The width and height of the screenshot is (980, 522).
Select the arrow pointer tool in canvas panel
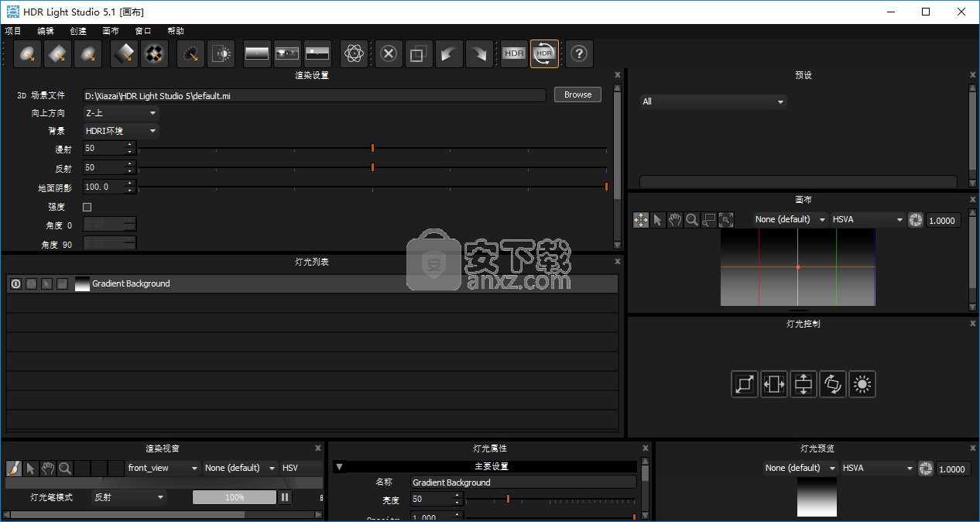pos(658,220)
